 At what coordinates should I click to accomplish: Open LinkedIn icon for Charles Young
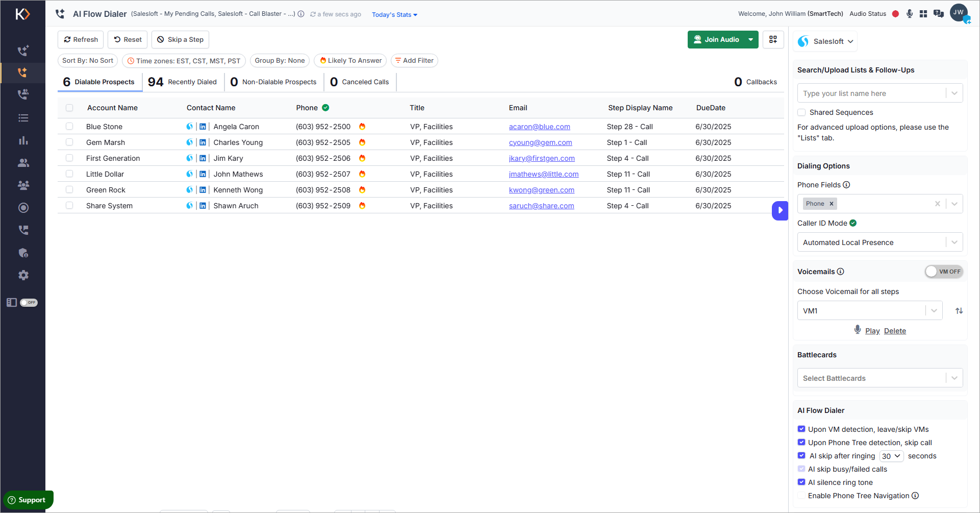[x=203, y=142]
